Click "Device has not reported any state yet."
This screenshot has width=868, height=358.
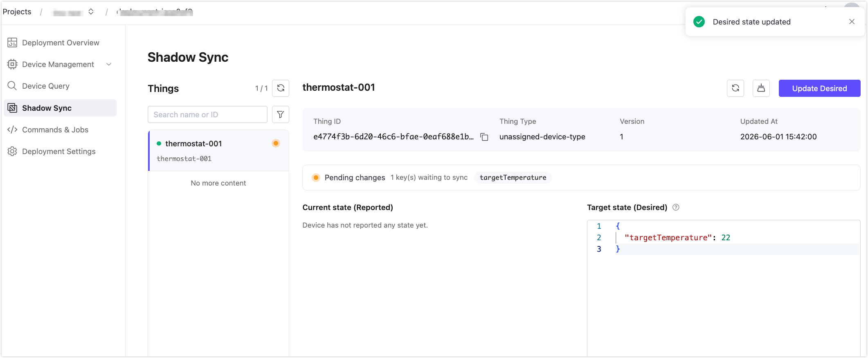365,225
